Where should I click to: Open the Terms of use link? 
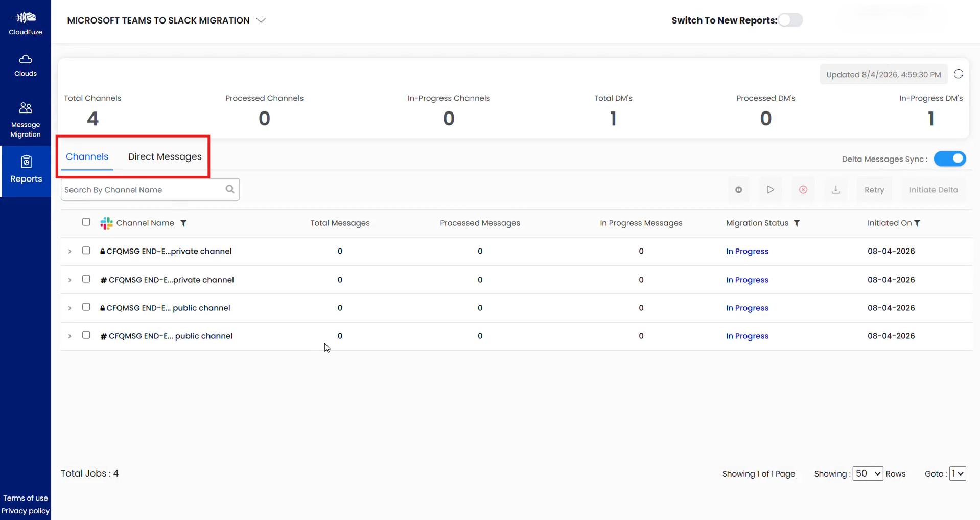tap(26, 498)
